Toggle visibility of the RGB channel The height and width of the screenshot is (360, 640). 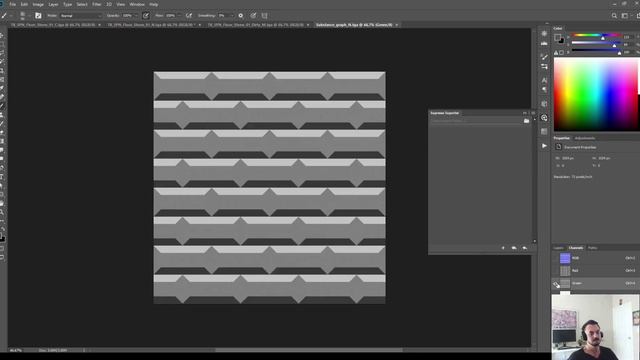coord(556,258)
